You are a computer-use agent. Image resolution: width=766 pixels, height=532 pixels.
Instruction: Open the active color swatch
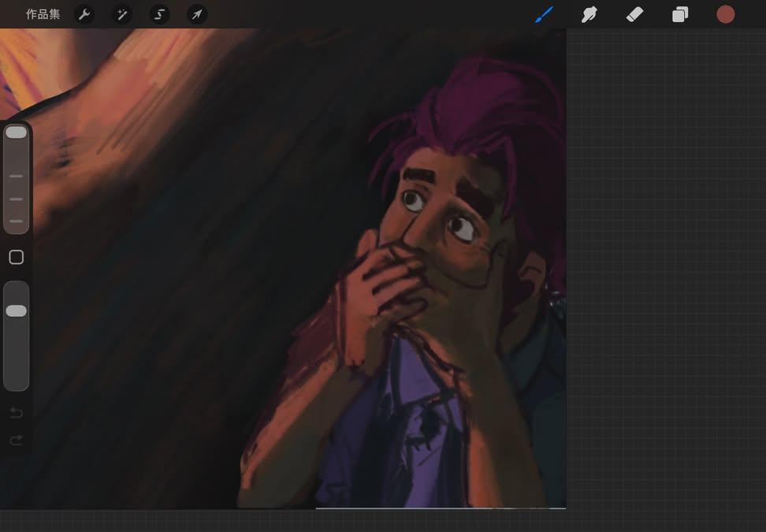tap(726, 15)
